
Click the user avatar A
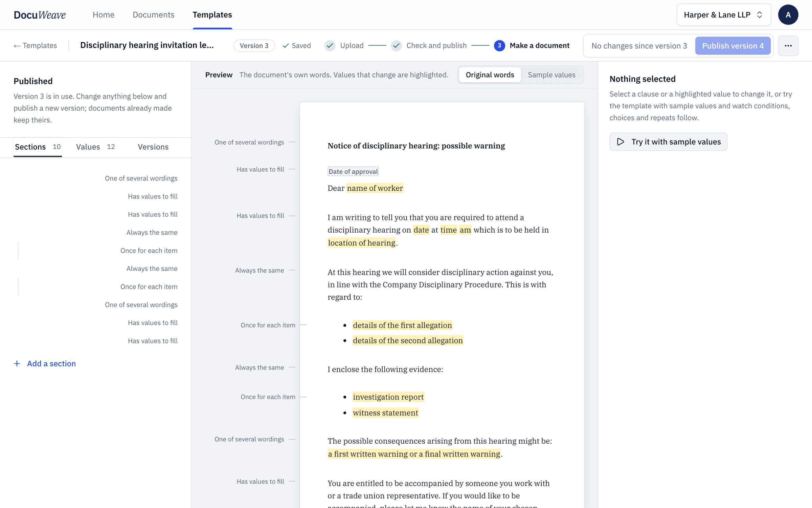coord(788,15)
